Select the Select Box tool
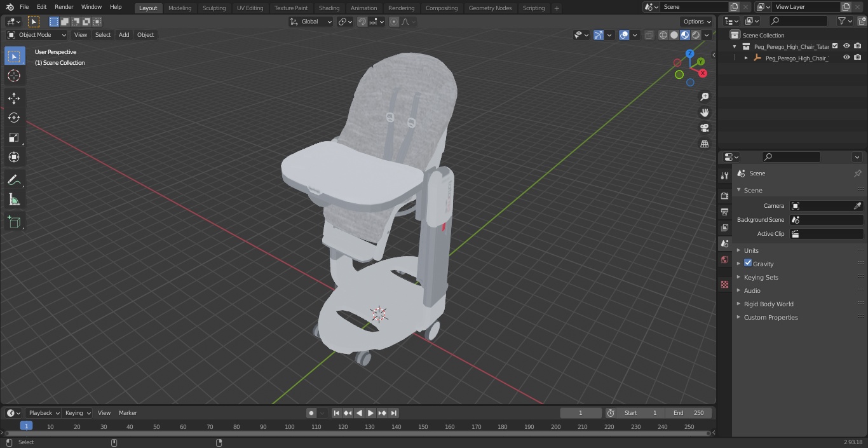Image resolution: width=868 pixels, height=448 pixels. (14, 57)
